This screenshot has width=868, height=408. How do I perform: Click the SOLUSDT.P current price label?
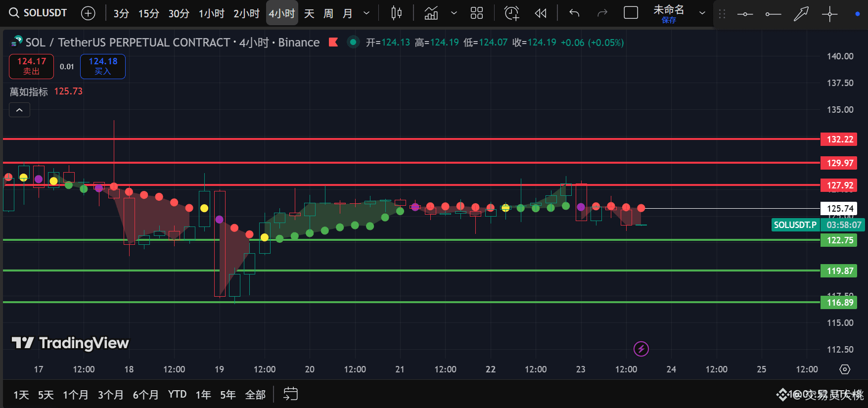pyautogui.click(x=795, y=225)
